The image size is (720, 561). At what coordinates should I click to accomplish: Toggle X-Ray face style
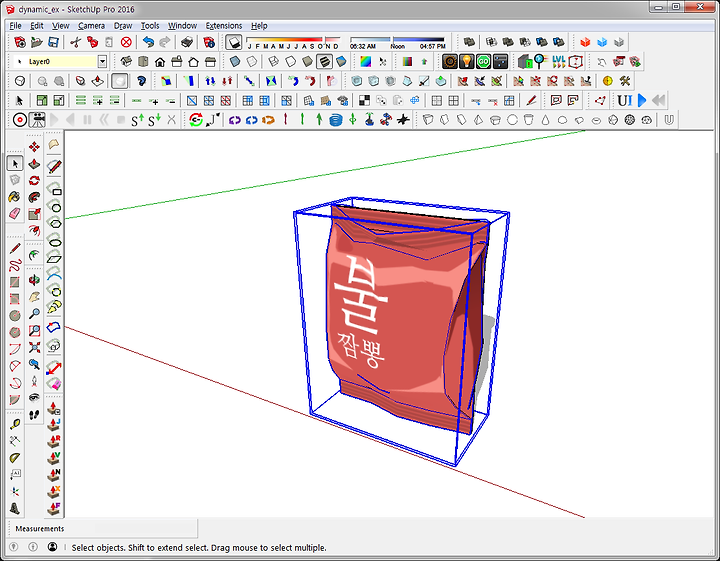(235, 62)
